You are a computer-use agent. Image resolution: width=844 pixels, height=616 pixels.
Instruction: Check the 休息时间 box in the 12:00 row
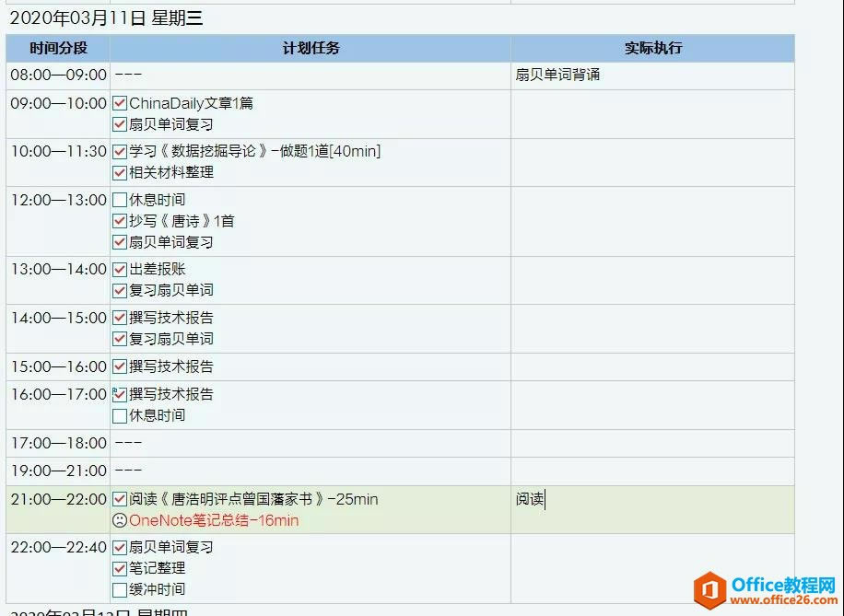[x=118, y=199]
